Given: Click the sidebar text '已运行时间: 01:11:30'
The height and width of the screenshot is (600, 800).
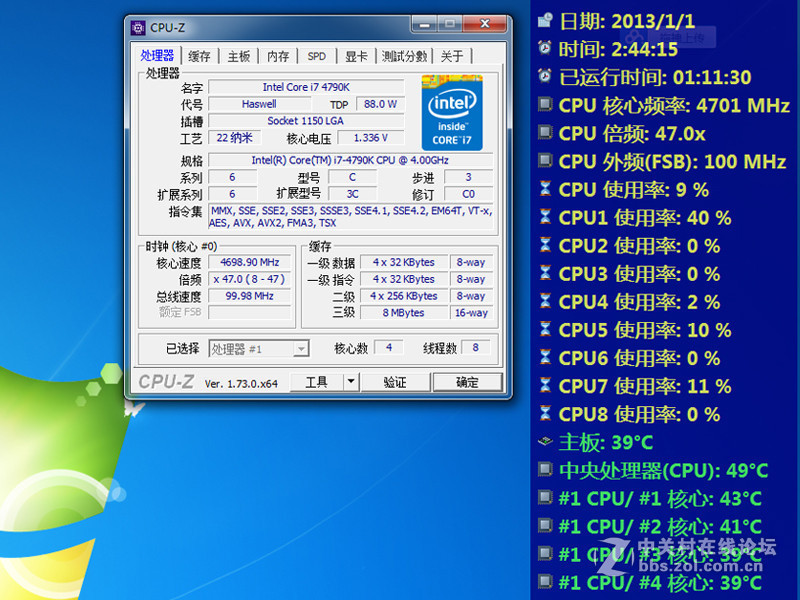Looking at the screenshot, I should (x=655, y=77).
